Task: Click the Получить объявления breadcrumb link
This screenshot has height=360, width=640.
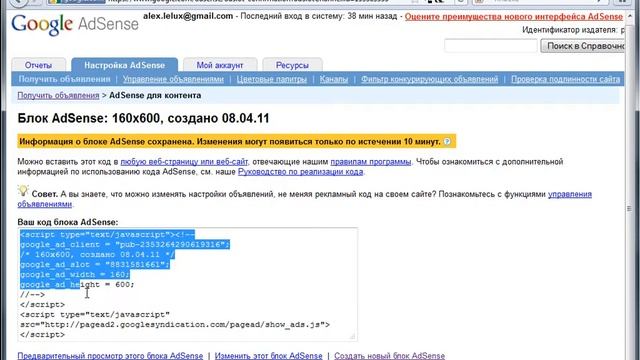Action: (58, 96)
